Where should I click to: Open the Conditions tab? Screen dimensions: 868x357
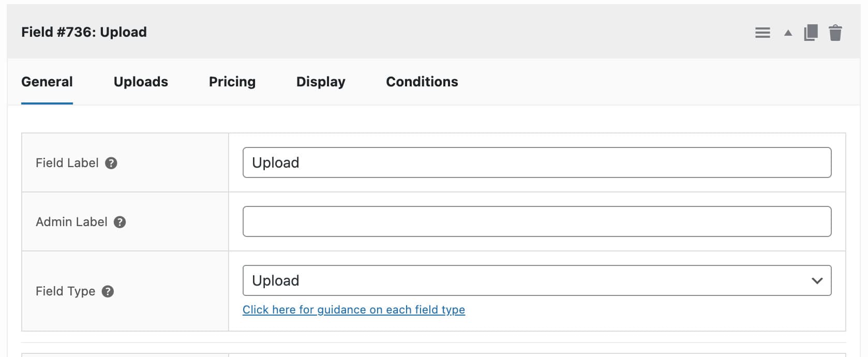point(421,82)
